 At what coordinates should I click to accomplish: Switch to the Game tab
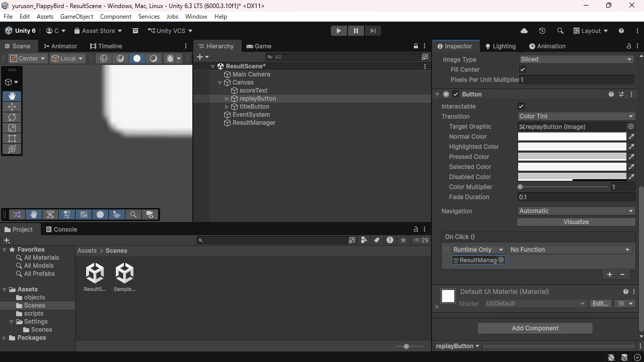coord(259,46)
